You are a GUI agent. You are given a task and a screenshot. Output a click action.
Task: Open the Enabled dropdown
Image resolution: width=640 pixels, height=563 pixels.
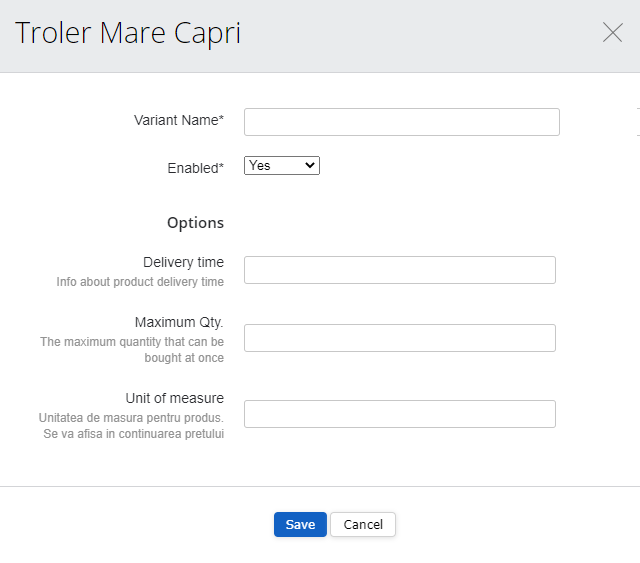click(281, 166)
